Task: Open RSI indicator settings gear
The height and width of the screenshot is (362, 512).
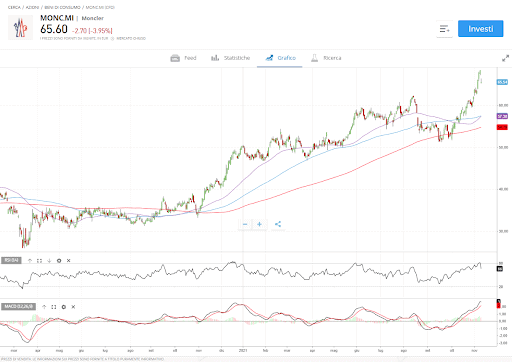Action: [x=59, y=261]
